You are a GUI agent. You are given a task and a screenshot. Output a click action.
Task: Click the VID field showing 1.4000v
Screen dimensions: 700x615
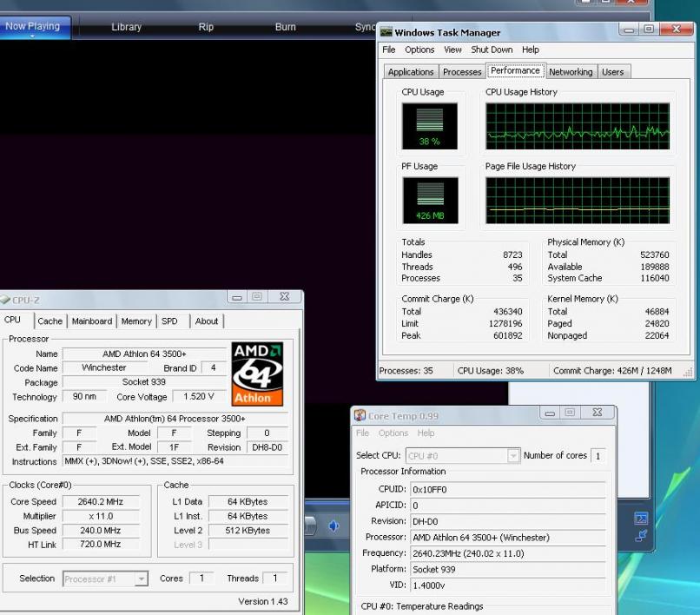507,585
